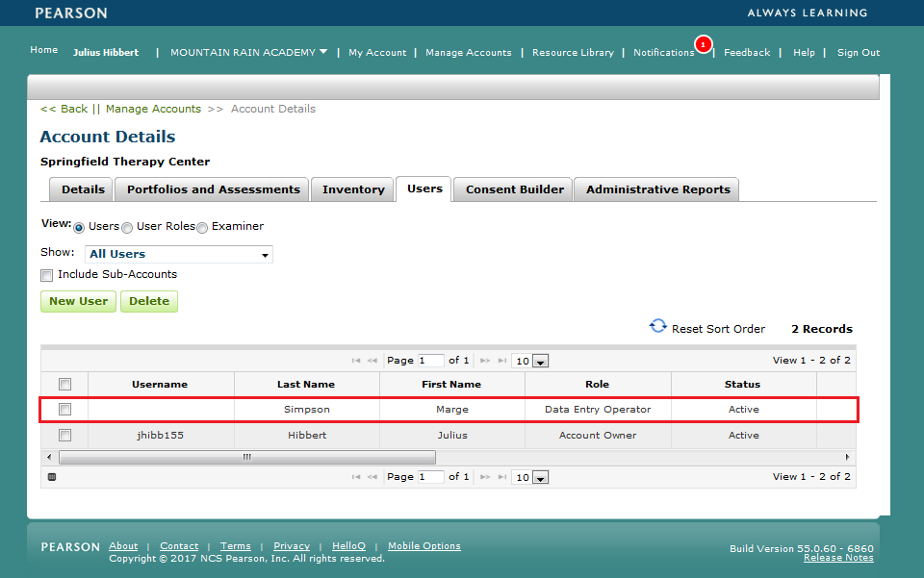Click the last-page arrow in bottom pager
The height and width of the screenshot is (578, 924).
tap(501, 476)
